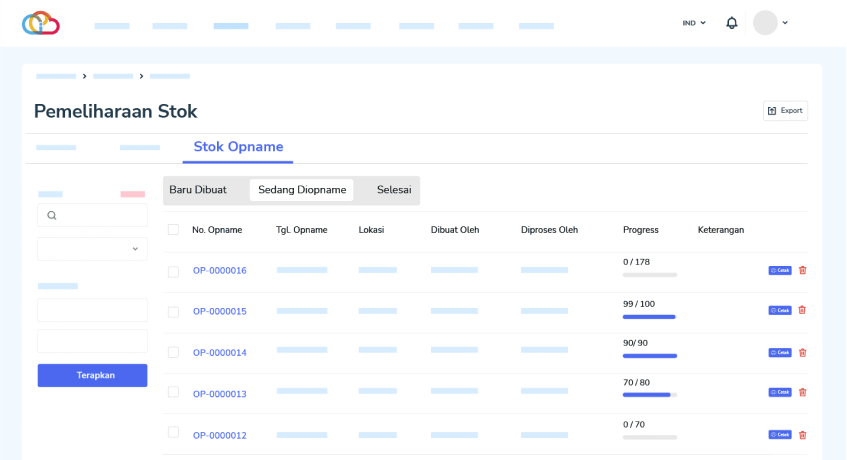Click trash icon for OP-0000013
Screen dimensions: 847x460
(x=802, y=392)
